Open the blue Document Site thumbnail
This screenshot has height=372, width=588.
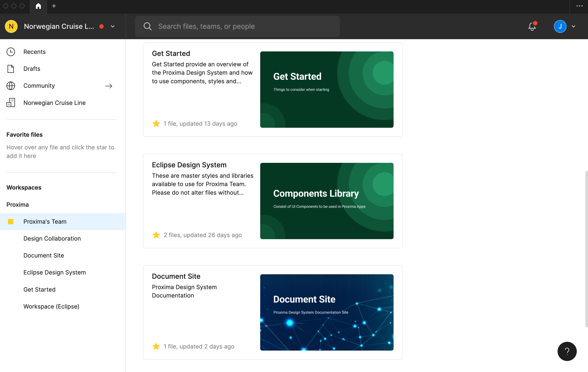327,312
